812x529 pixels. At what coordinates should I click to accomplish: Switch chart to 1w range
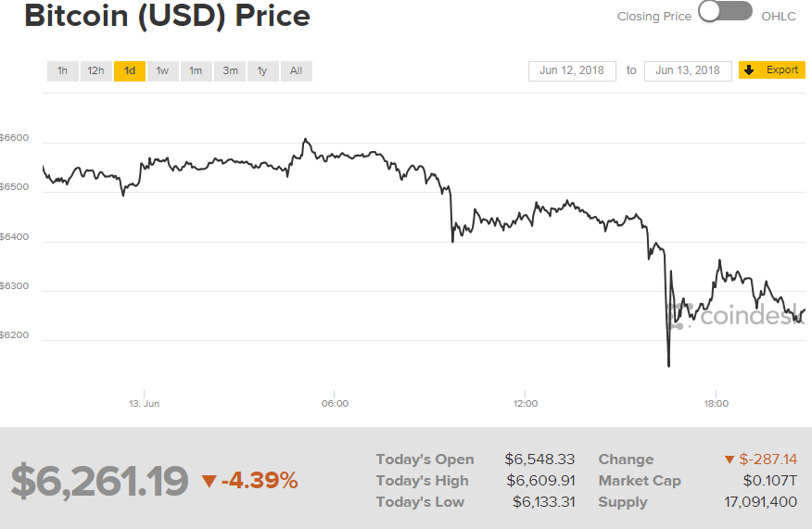pos(162,71)
